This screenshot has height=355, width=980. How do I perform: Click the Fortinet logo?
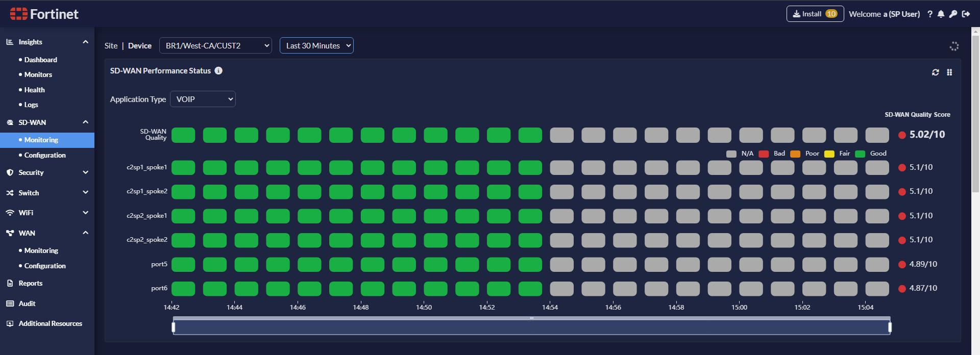[44, 14]
